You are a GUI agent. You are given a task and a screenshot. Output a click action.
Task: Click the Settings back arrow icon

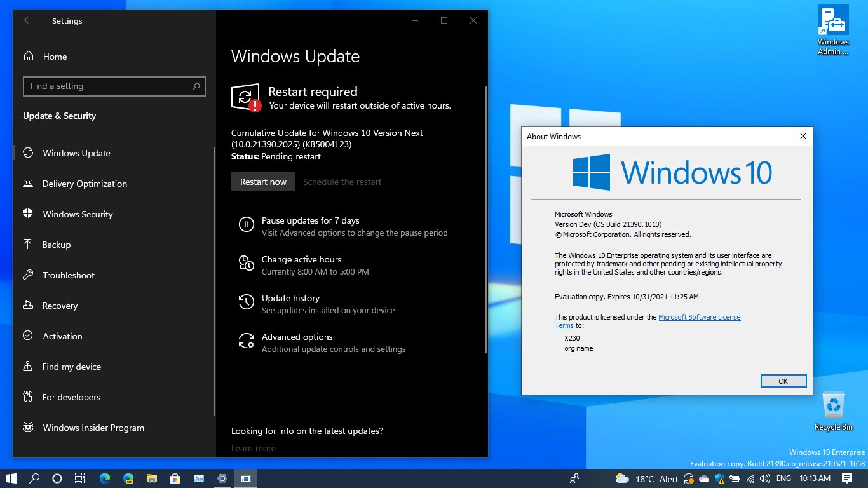[x=28, y=20]
